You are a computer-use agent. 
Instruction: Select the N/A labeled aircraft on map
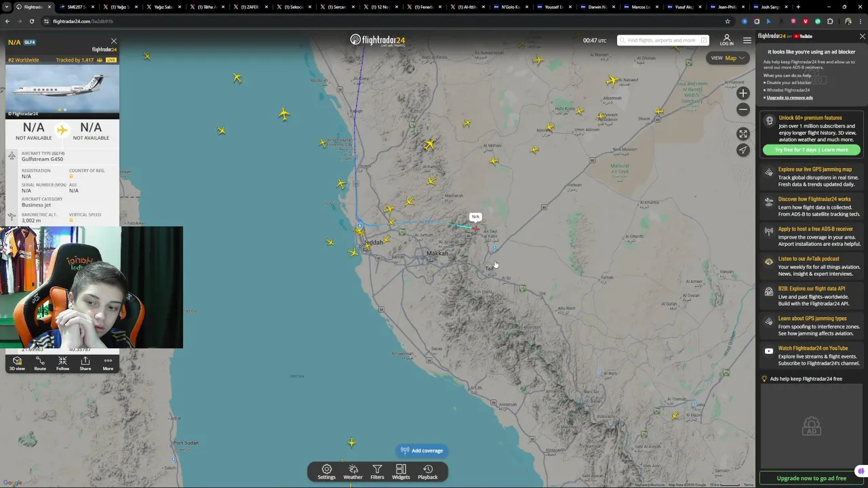[x=475, y=228]
